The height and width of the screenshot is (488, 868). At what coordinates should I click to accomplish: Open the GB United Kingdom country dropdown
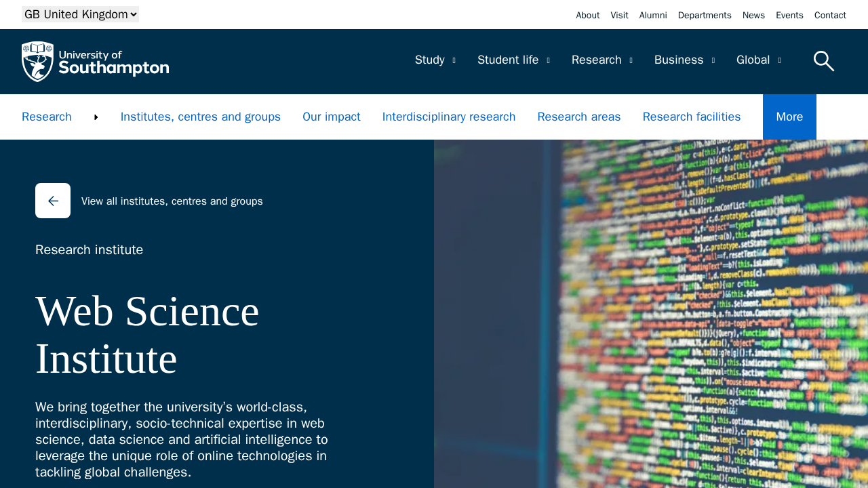pos(80,14)
